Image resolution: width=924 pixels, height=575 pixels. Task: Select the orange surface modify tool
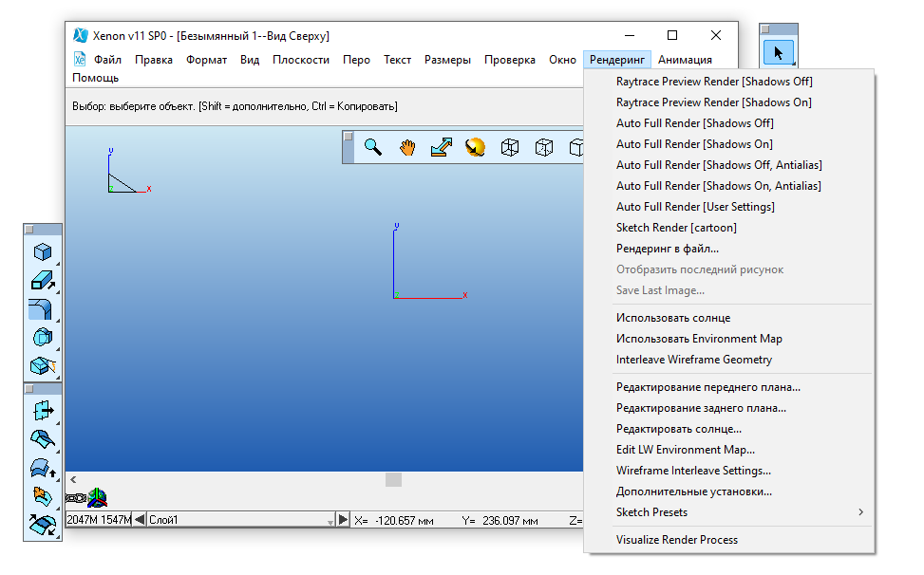click(x=43, y=496)
